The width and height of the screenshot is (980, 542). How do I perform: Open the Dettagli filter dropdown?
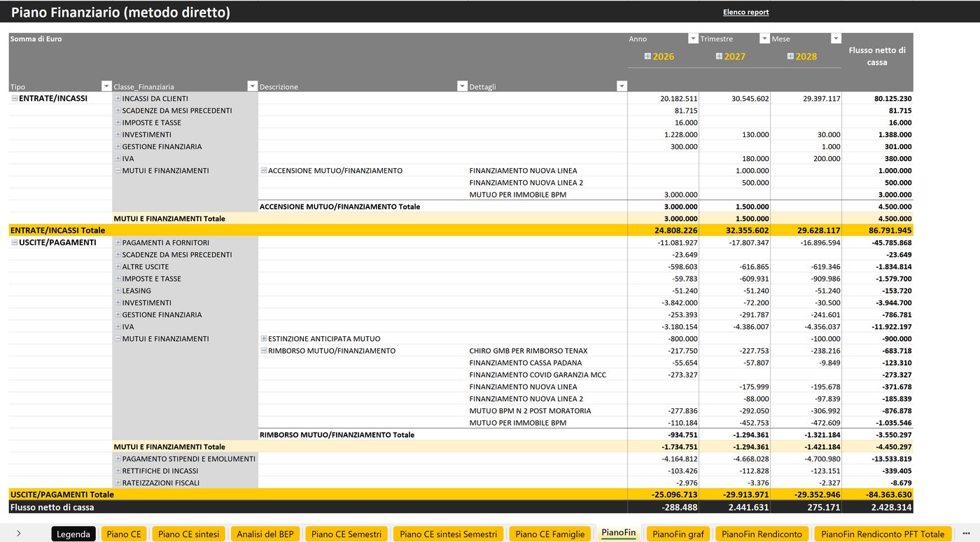tap(622, 86)
